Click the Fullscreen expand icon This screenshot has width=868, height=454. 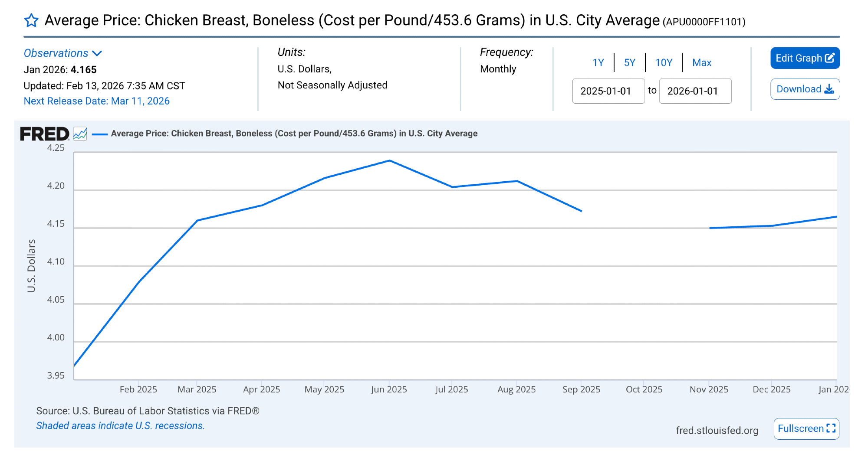pyautogui.click(x=831, y=428)
